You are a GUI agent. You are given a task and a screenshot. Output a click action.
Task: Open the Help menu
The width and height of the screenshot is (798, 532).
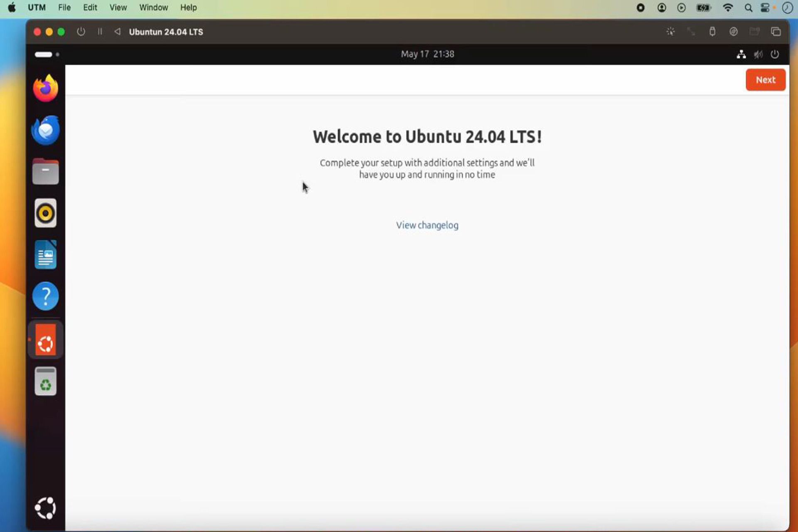point(188,7)
